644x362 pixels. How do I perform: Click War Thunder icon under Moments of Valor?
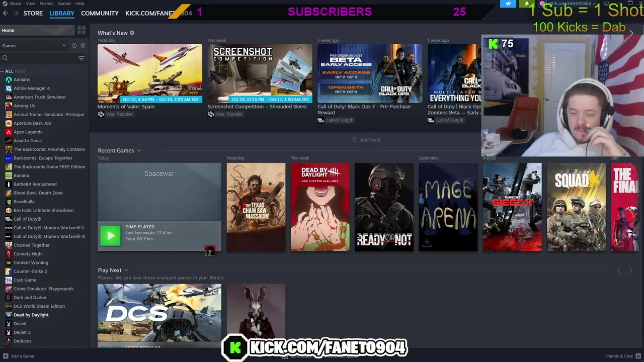[101, 114]
